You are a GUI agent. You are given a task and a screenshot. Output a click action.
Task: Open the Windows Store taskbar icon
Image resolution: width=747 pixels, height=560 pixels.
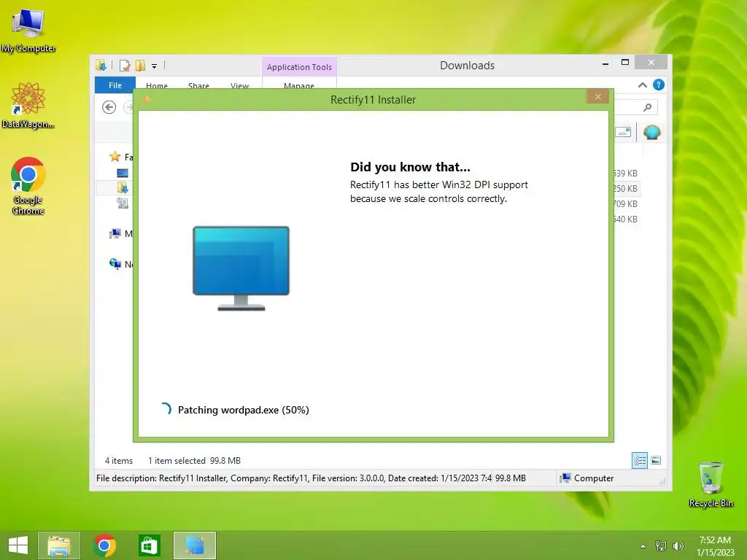tap(149, 545)
